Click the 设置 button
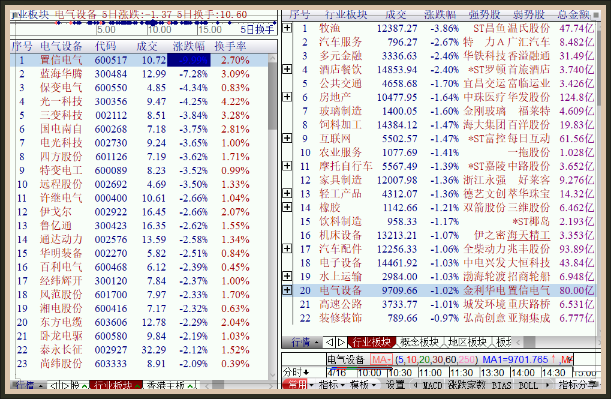Screen dimensions: 611x399 395,385
